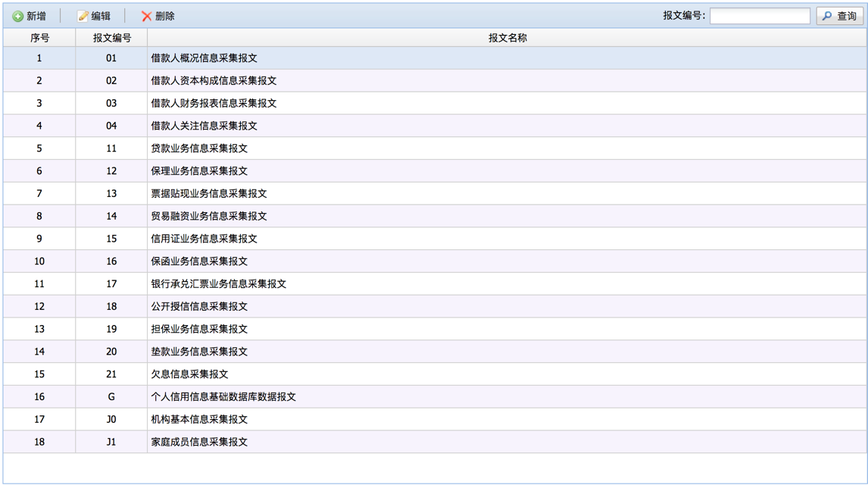Choose row 个人信用信息基础数据库数据报文
Image resolution: width=868 pixels, height=485 pixels.
[223, 397]
